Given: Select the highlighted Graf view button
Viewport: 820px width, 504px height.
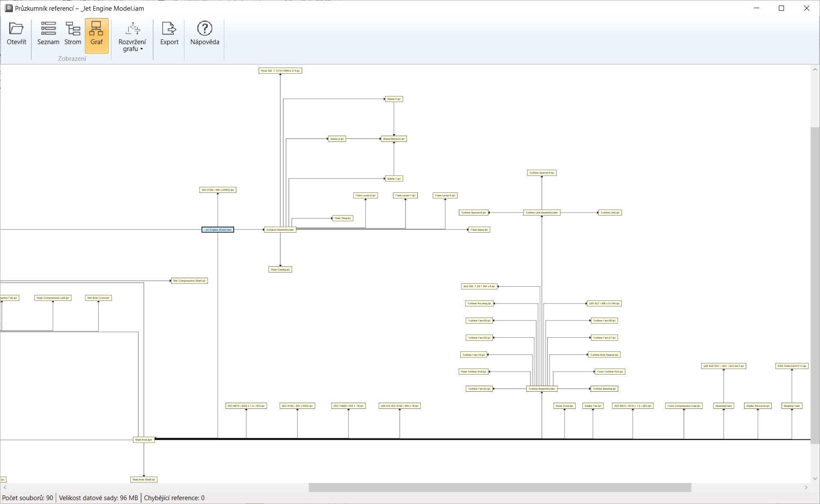Looking at the screenshot, I should [96, 34].
